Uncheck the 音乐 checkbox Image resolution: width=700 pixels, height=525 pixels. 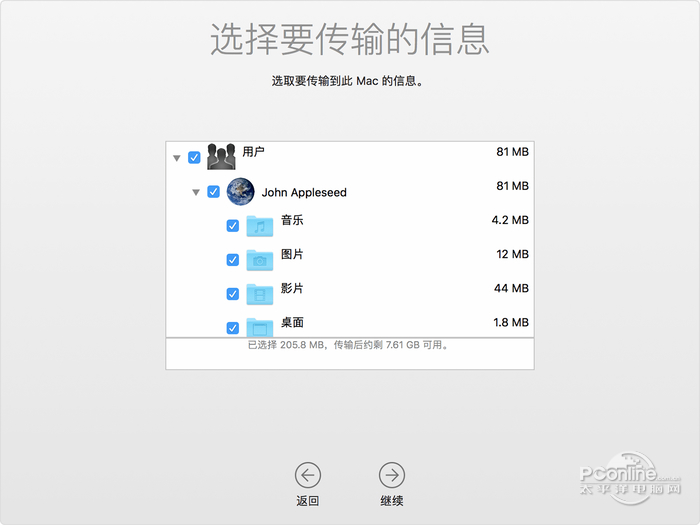click(x=233, y=226)
